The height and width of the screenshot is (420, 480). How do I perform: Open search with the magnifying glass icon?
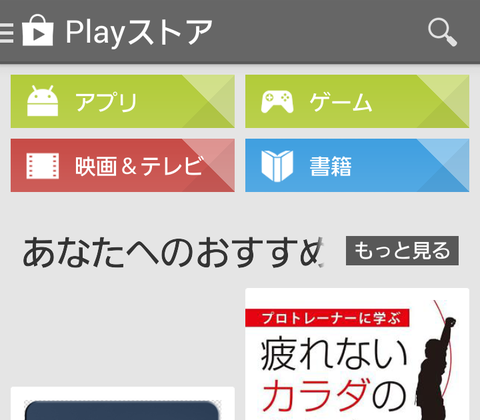pyautogui.click(x=442, y=32)
